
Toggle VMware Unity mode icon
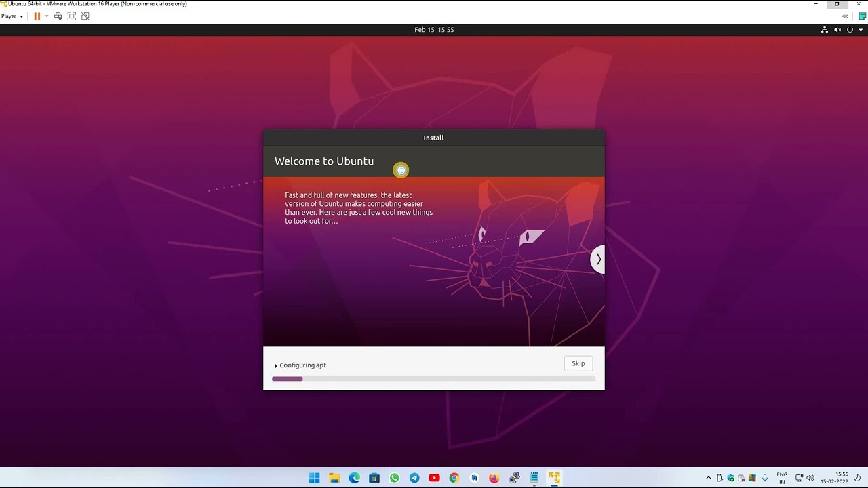pyautogui.click(x=85, y=16)
